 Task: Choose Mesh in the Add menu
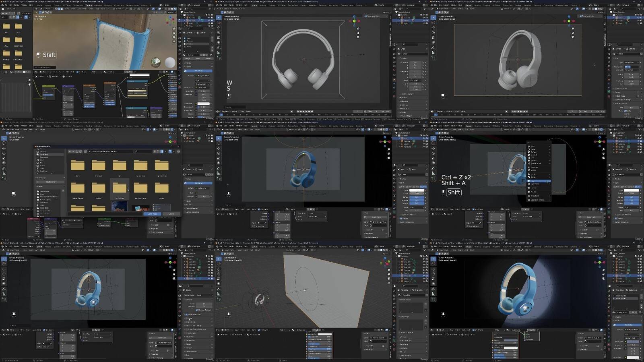click(x=539, y=147)
